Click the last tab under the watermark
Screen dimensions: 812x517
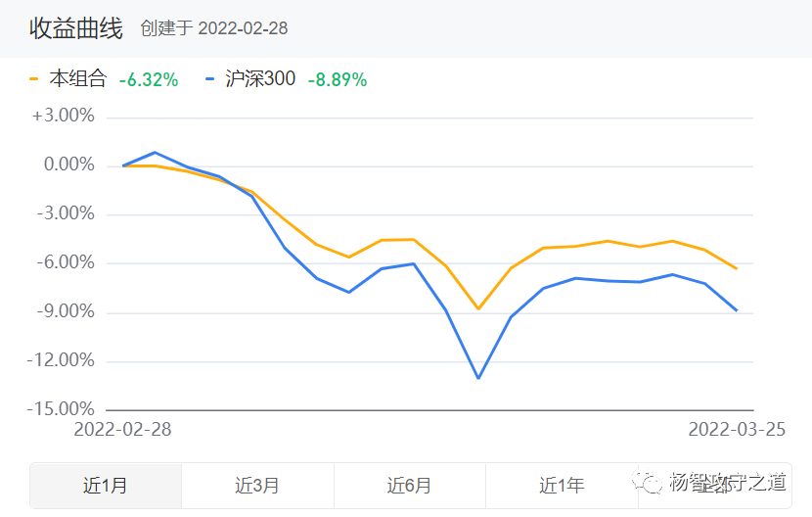714,486
